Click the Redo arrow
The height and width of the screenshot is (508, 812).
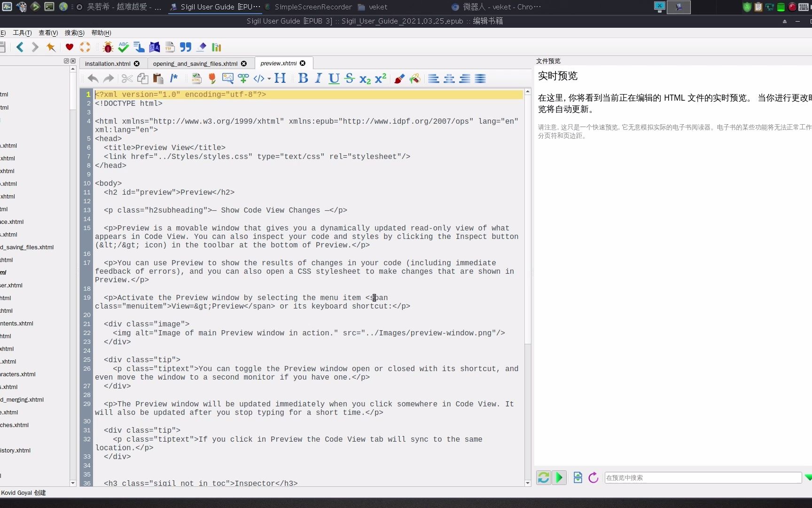[109, 79]
